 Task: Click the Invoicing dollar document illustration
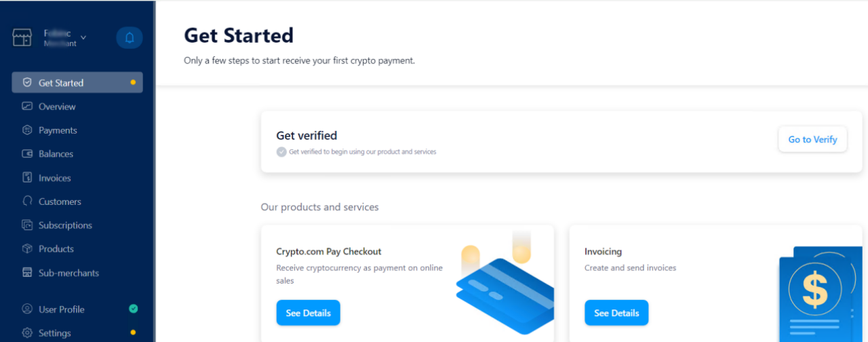[821, 293]
